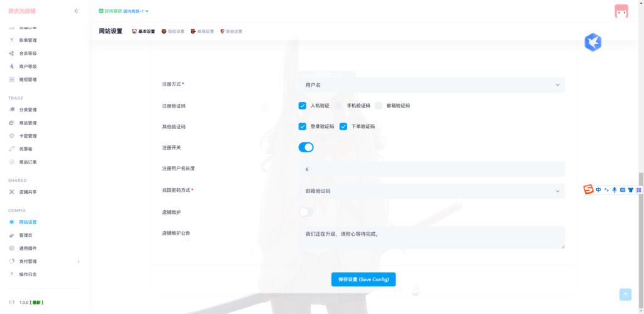Switch to the 邮箱设置 tab
The height and width of the screenshot is (314, 644).
click(203, 31)
